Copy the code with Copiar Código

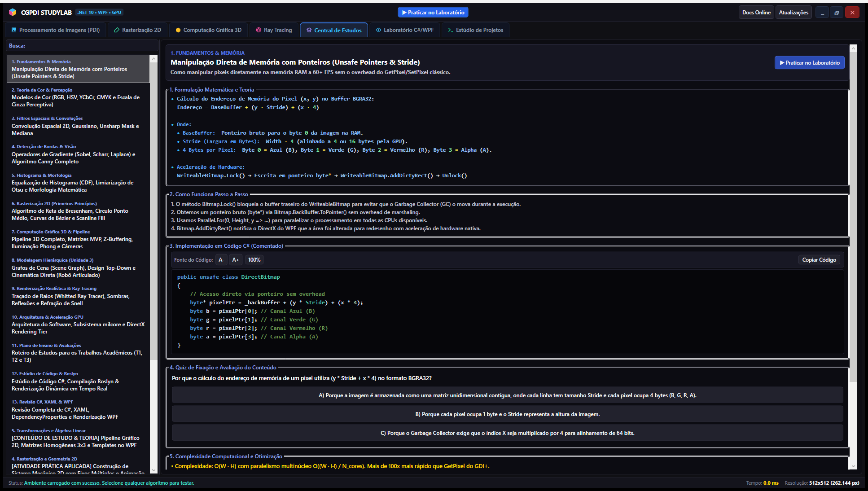click(x=819, y=260)
